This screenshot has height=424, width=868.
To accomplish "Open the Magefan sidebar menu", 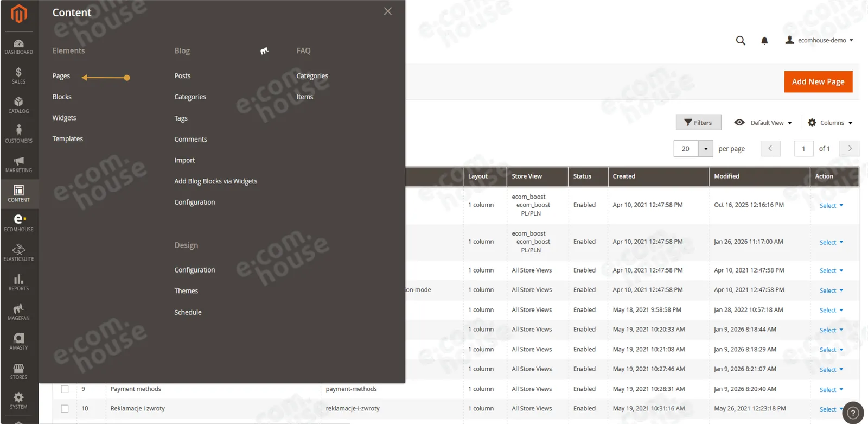I will pos(19,312).
